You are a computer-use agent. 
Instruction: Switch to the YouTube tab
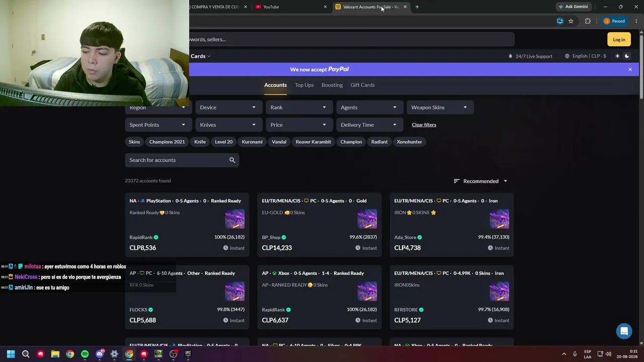point(291,7)
